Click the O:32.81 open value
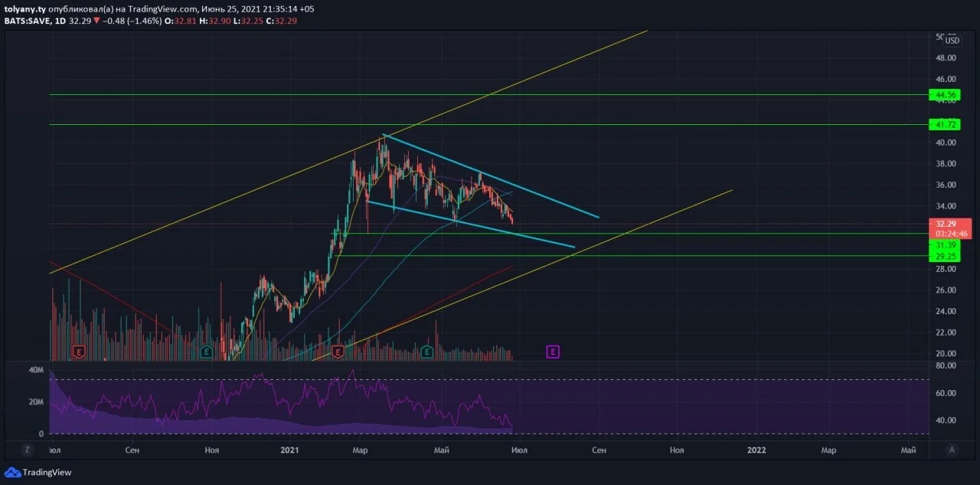Screen dimensions: 980x485 (x=181, y=21)
